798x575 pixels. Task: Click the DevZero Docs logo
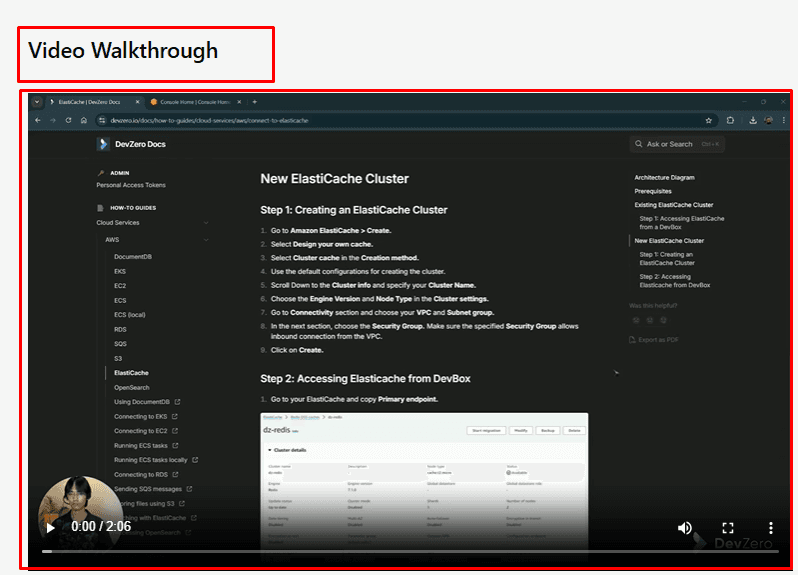coord(131,144)
